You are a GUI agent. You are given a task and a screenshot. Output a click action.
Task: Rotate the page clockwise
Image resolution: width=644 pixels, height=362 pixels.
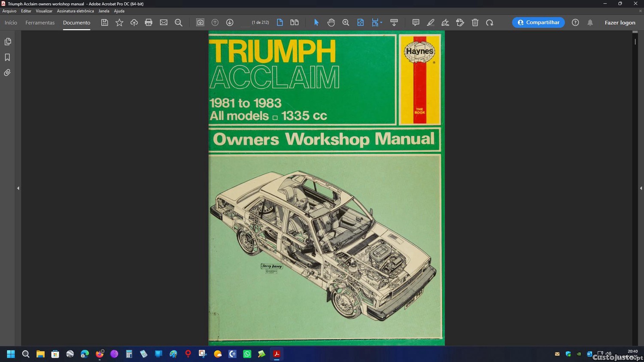(489, 22)
